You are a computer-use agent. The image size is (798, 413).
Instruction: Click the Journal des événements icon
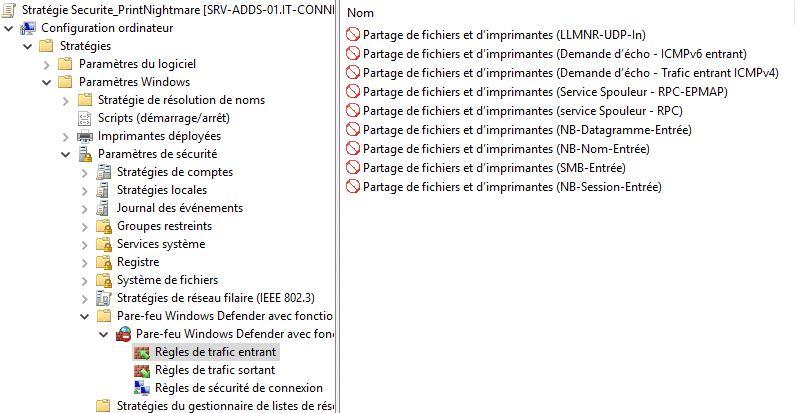pyautogui.click(x=104, y=208)
